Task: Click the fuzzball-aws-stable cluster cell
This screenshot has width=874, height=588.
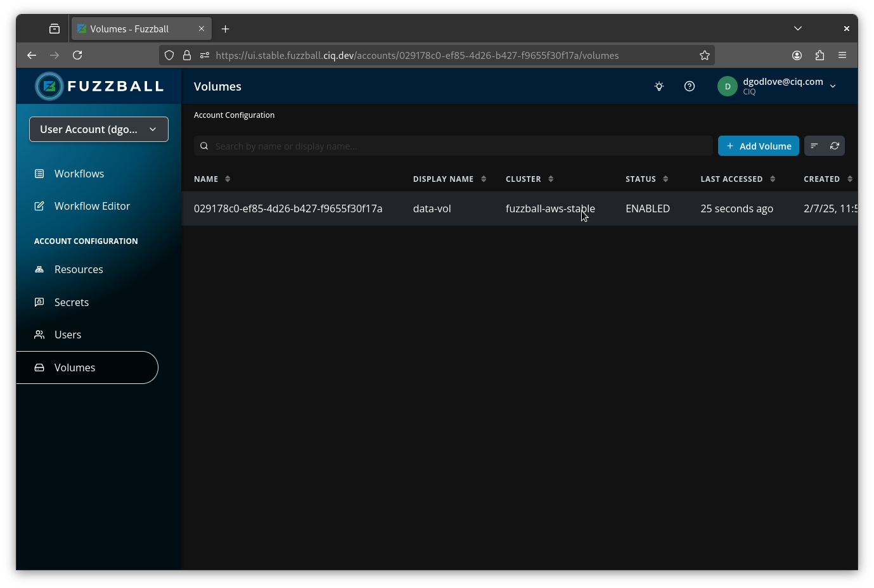Action: [550, 208]
